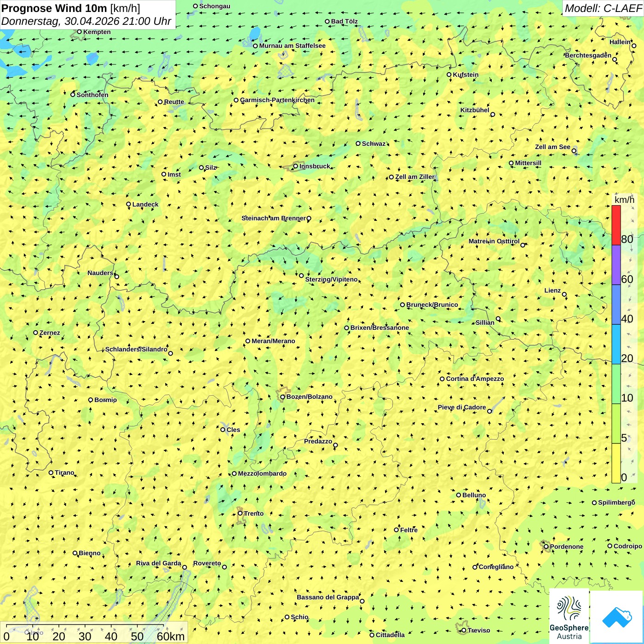
Task: Click the Bozen/Bolzano city marker
Action: [282, 397]
